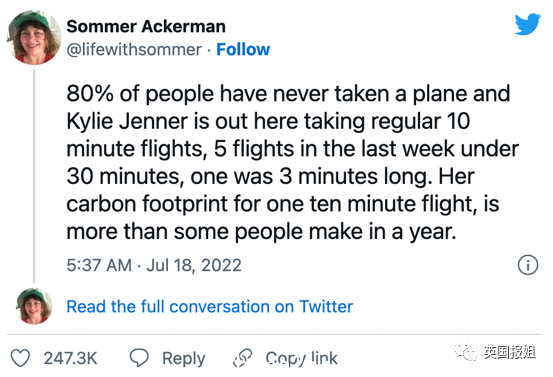Click the 5:37 AM · Jul 18, 2022 timestamp
The height and width of the screenshot is (377, 553).
(x=154, y=265)
